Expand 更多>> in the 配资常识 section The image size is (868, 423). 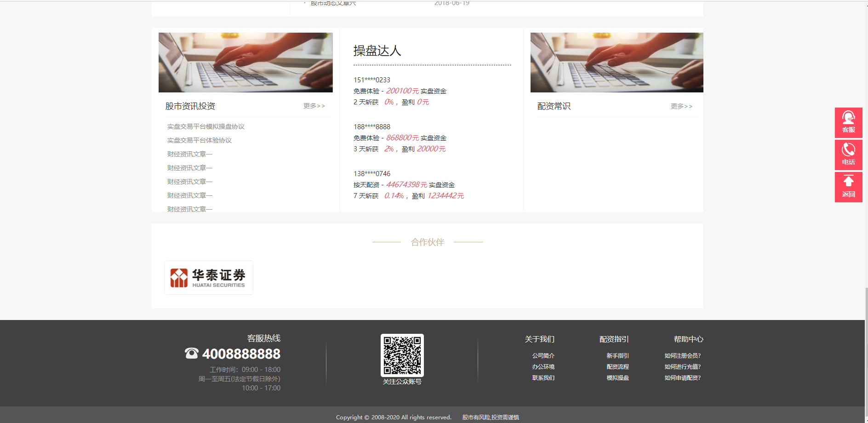681,107
